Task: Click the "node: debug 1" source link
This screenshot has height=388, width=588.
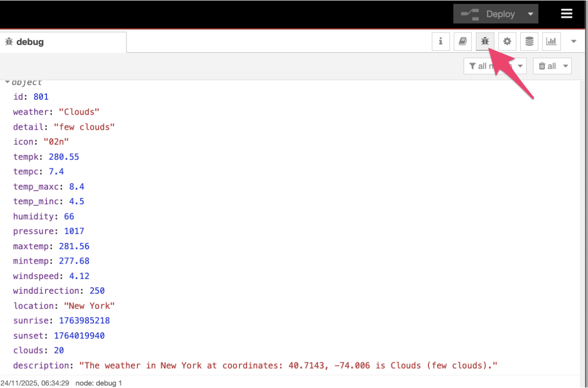Action: click(99, 383)
